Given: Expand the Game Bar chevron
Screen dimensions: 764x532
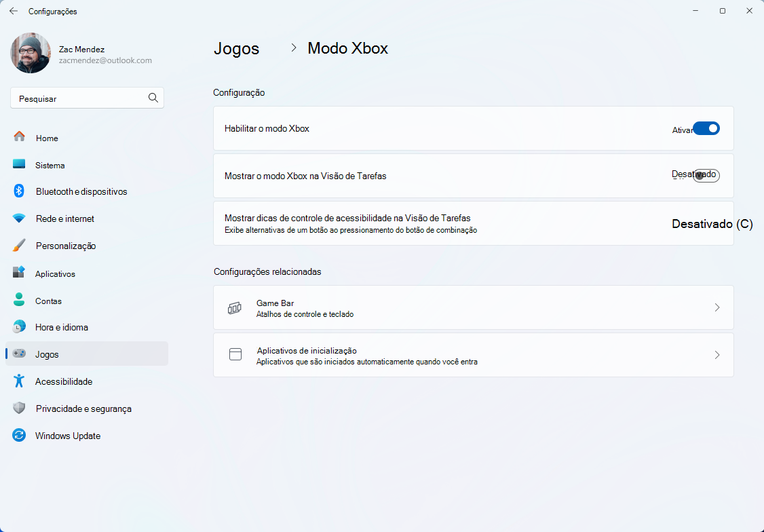Looking at the screenshot, I should coord(717,307).
